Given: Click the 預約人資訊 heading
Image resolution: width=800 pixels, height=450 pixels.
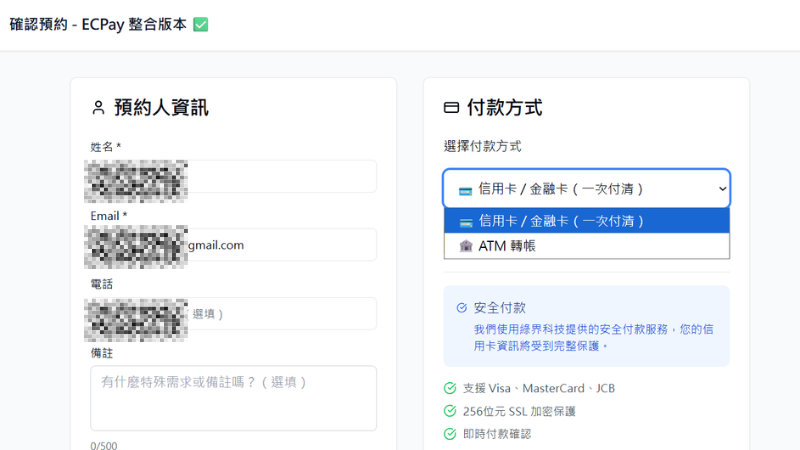Looking at the screenshot, I should coord(161,108).
